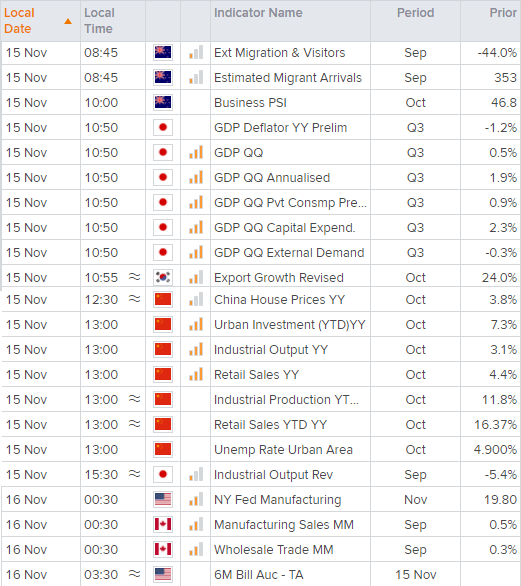
Task: Open the Ext Migration & Visitors indicator
Action: pos(280,53)
